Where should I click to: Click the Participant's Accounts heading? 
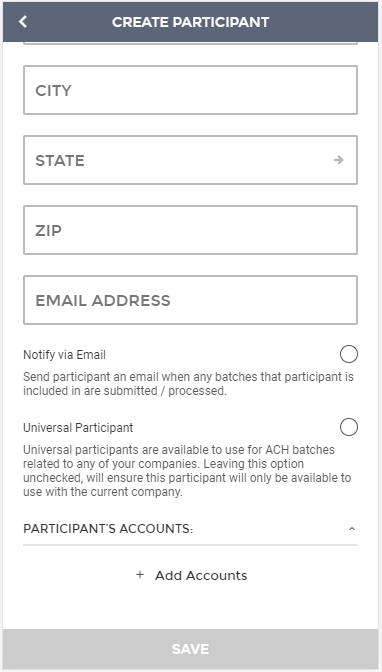coord(108,529)
